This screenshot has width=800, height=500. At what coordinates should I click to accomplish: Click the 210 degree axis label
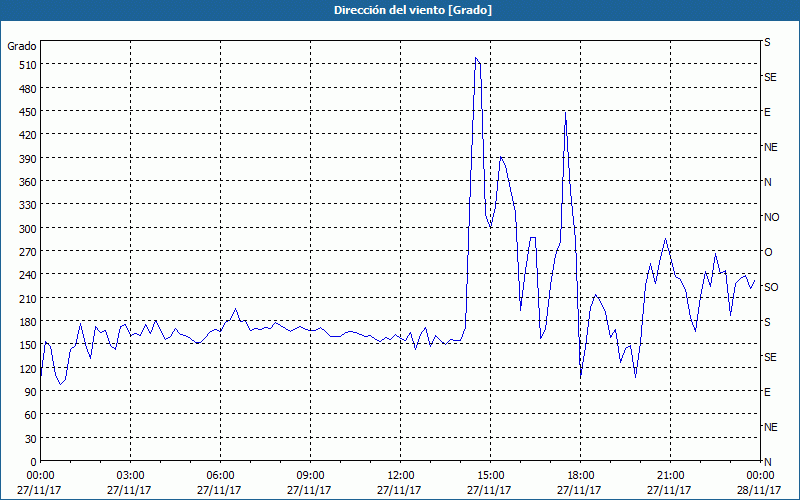click(28, 298)
